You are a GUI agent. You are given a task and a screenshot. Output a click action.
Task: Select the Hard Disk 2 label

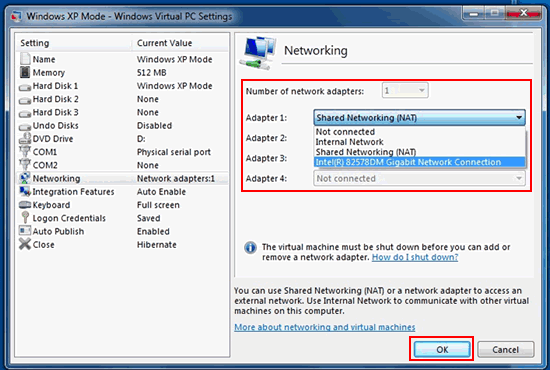(55, 99)
